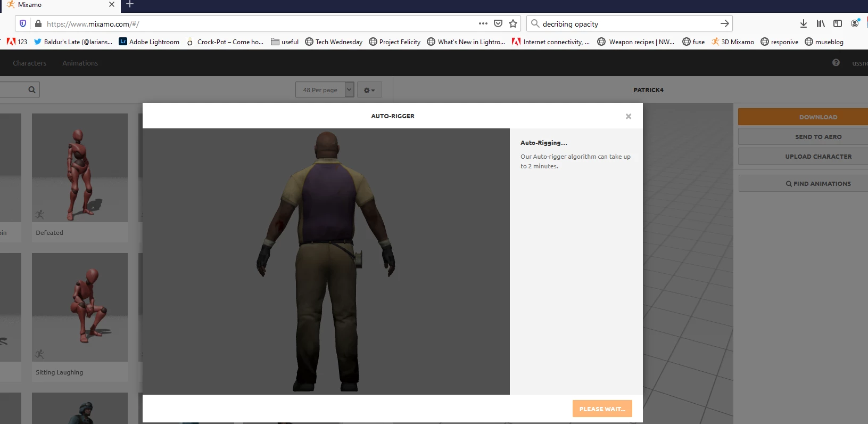
Task: Select the Defeated animation thumbnail
Action: click(x=80, y=168)
